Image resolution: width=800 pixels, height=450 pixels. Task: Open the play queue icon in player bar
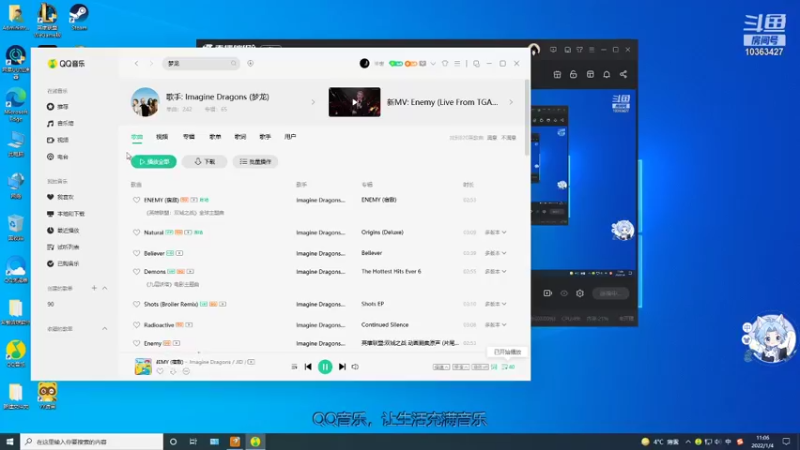click(508, 367)
